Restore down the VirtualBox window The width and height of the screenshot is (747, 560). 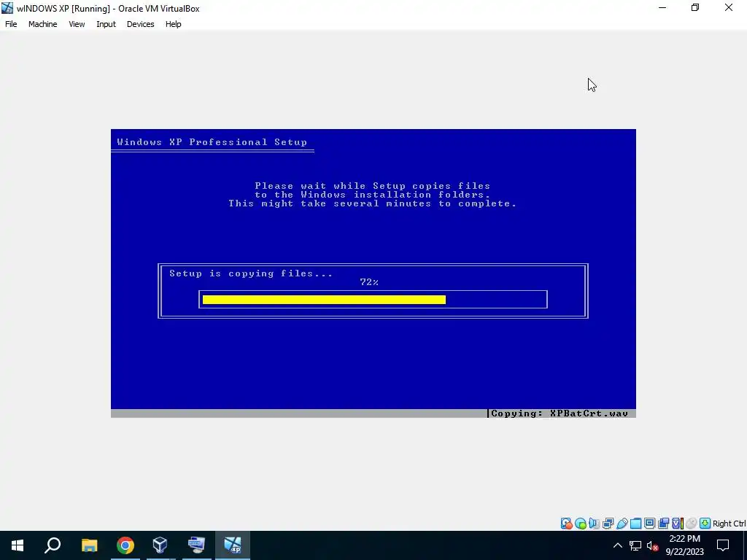click(695, 8)
